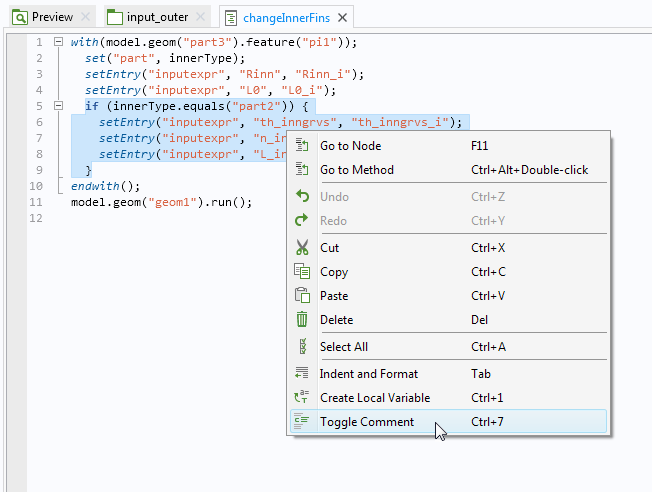Click the Go to Node icon

pyautogui.click(x=302, y=146)
